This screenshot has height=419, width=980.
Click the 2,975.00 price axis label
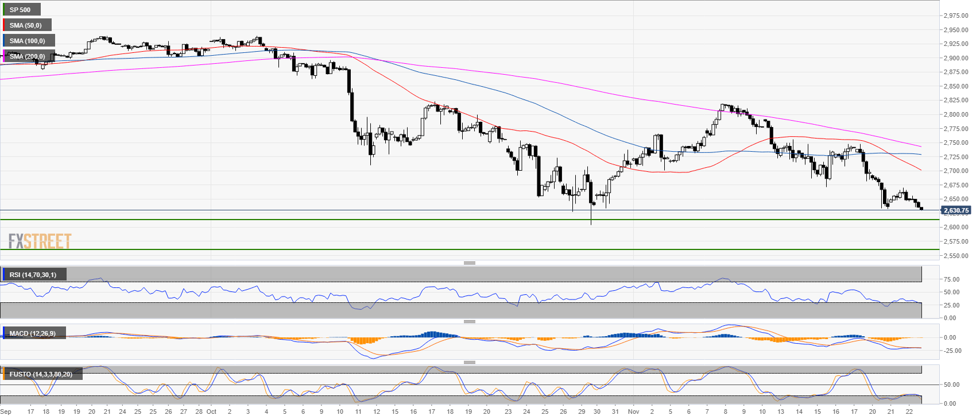pos(956,16)
